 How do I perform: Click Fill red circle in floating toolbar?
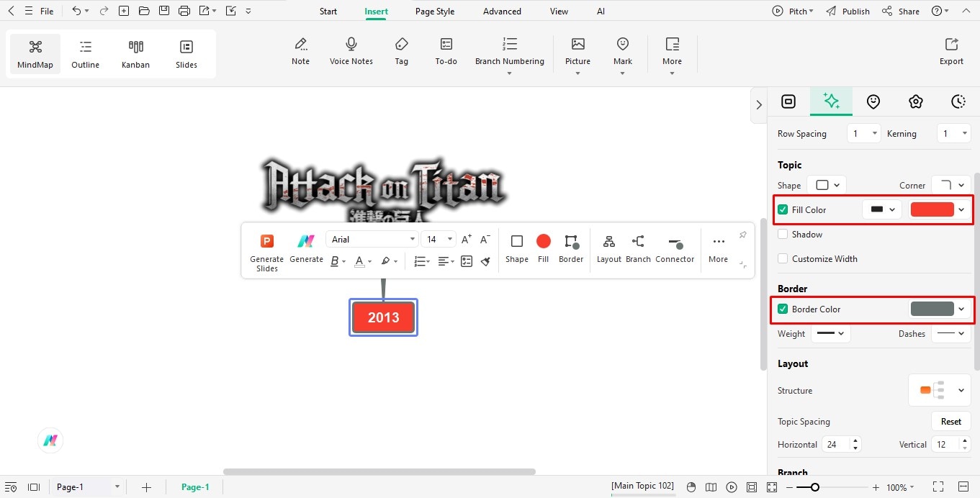tap(544, 241)
